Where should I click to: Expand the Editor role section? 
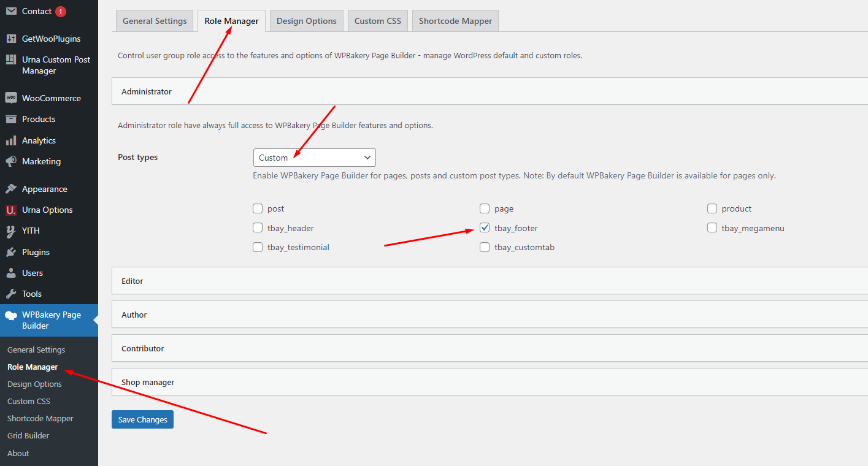click(x=490, y=281)
